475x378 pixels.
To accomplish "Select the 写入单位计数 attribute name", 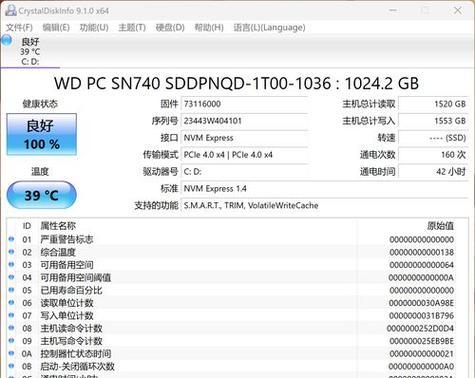I will click(67, 315).
